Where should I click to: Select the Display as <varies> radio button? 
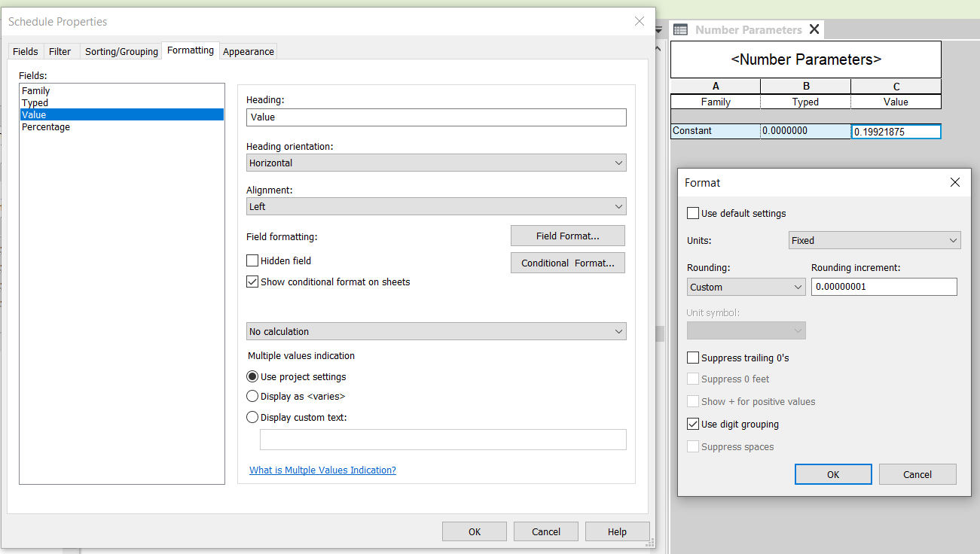(252, 396)
